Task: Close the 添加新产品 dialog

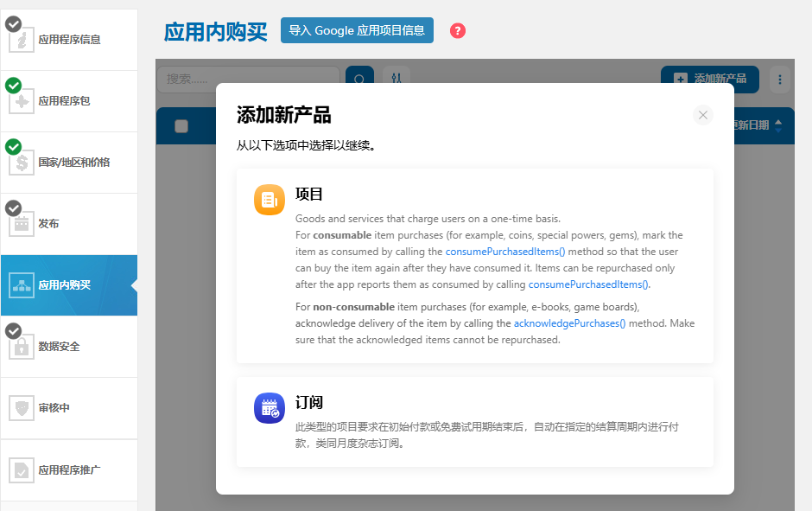Action: 703,115
